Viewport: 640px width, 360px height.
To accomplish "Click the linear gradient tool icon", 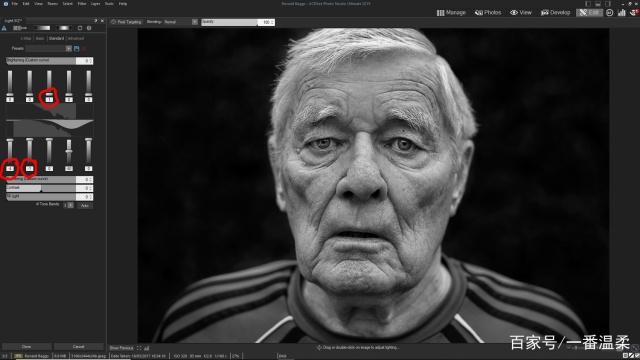I will tap(43, 28).
